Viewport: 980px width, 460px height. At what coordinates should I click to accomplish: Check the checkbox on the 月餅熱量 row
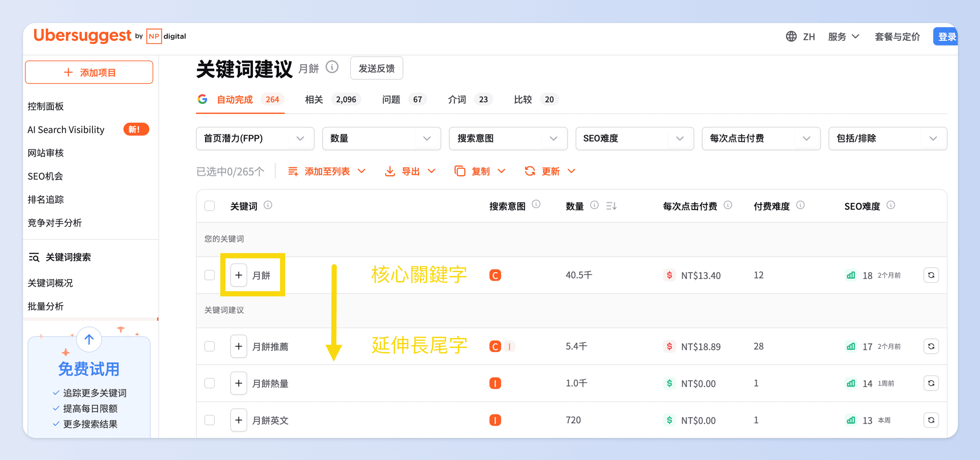click(210, 383)
